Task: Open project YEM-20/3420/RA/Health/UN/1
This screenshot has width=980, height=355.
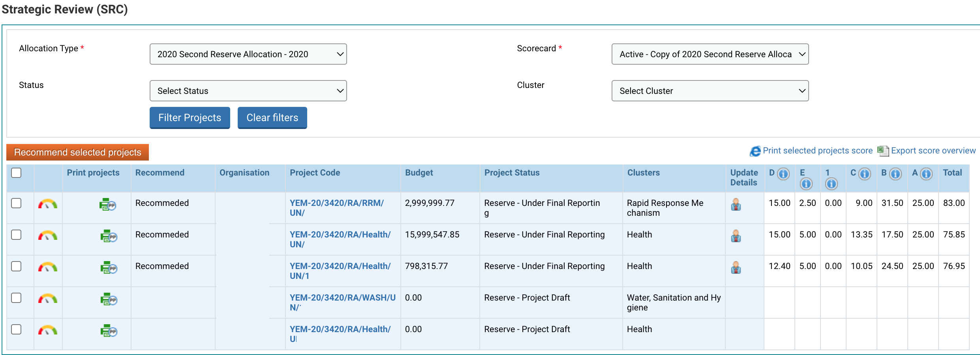Action: click(340, 271)
